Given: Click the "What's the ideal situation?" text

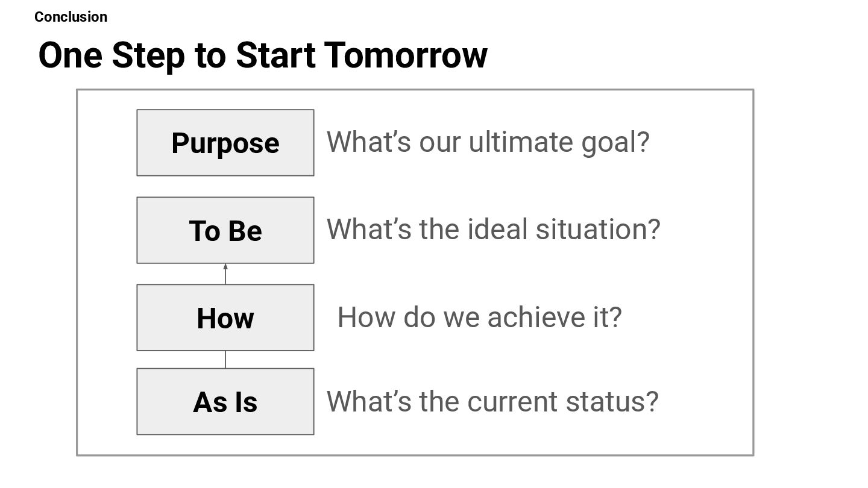Looking at the screenshot, I should (x=494, y=230).
